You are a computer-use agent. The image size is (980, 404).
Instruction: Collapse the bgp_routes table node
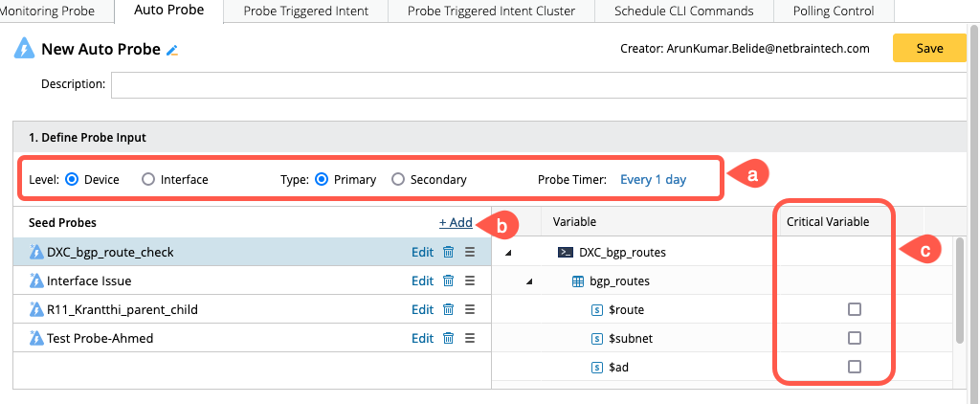529,281
